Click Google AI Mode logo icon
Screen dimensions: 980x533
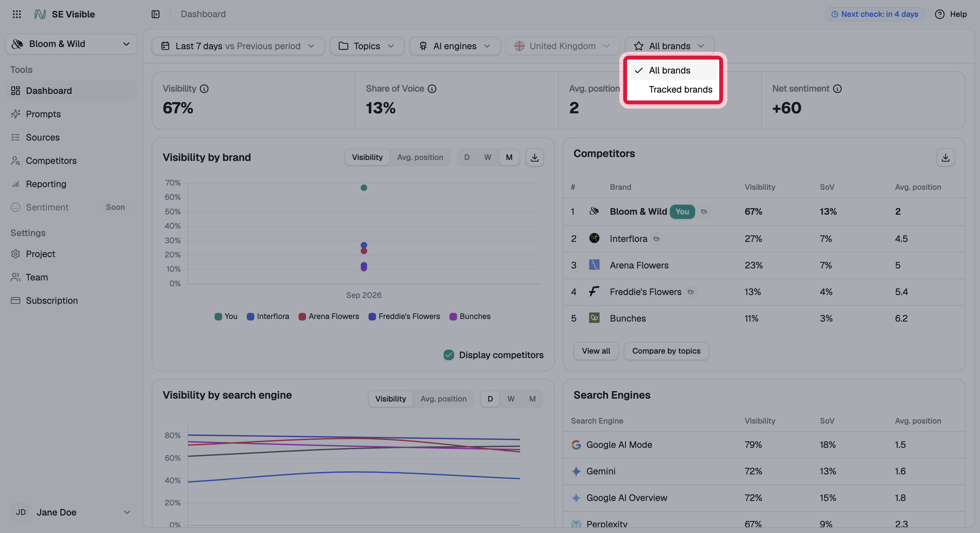(576, 445)
